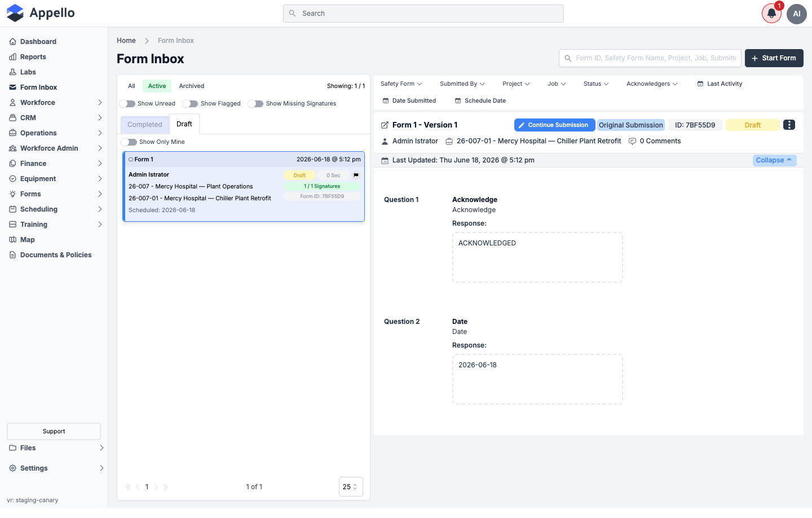This screenshot has width=812, height=518.
Task: Open the Acknowledgers filter dropdown
Action: 652,84
